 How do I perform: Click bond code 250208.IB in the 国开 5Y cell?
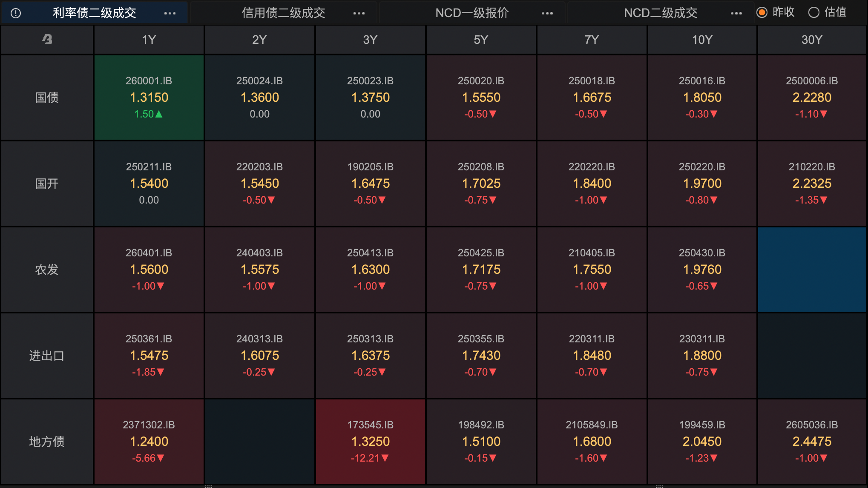(x=481, y=167)
